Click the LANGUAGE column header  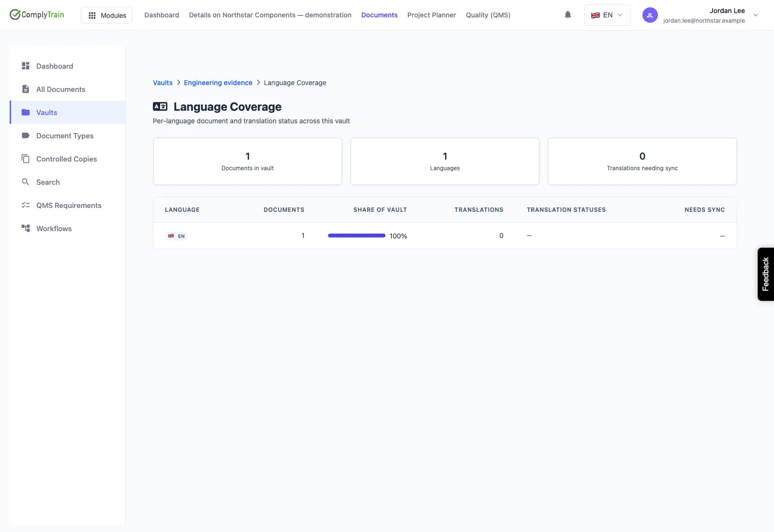[x=182, y=210]
